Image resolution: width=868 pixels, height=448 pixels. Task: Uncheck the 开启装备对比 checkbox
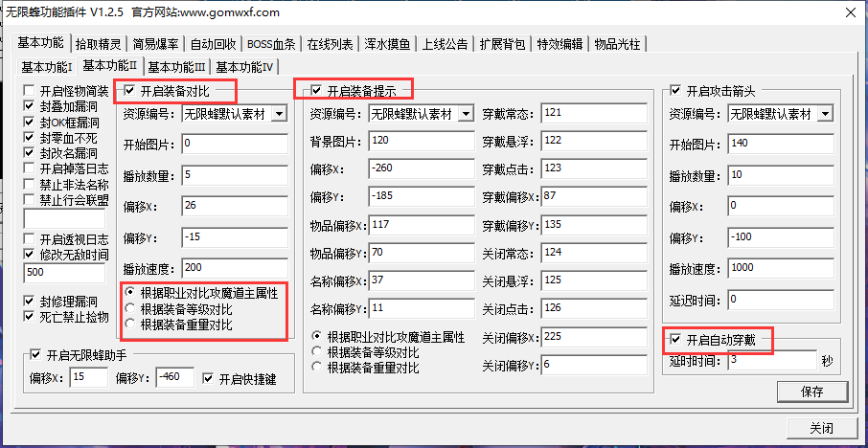coord(129,91)
